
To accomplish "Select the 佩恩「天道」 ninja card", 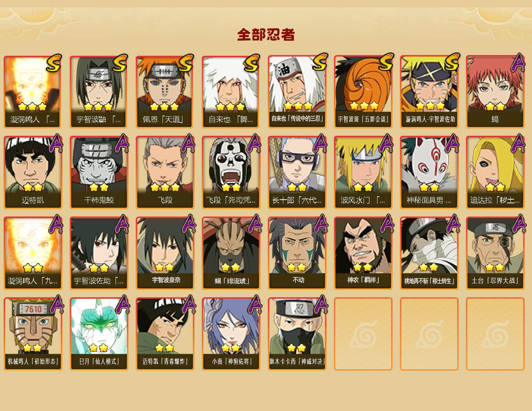I will (x=165, y=92).
